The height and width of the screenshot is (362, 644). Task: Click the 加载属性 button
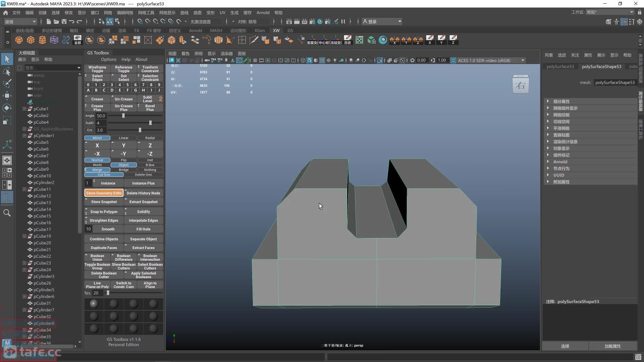[612, 346]
